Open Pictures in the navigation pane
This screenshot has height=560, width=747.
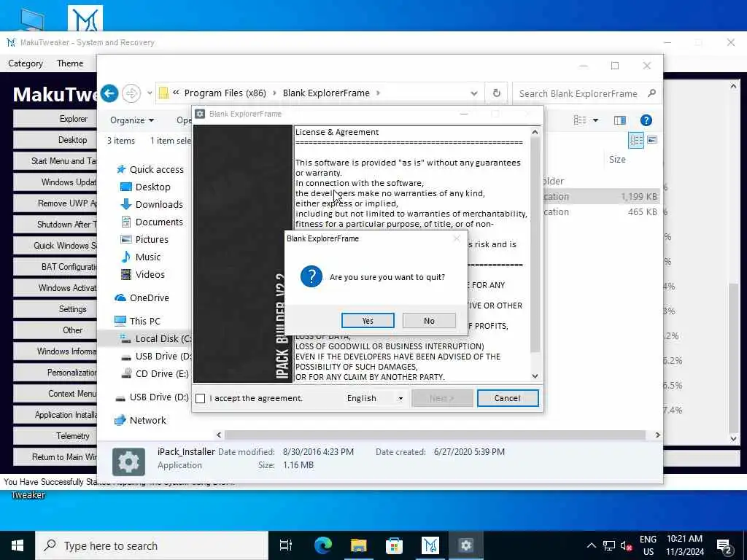pos(152,239)
